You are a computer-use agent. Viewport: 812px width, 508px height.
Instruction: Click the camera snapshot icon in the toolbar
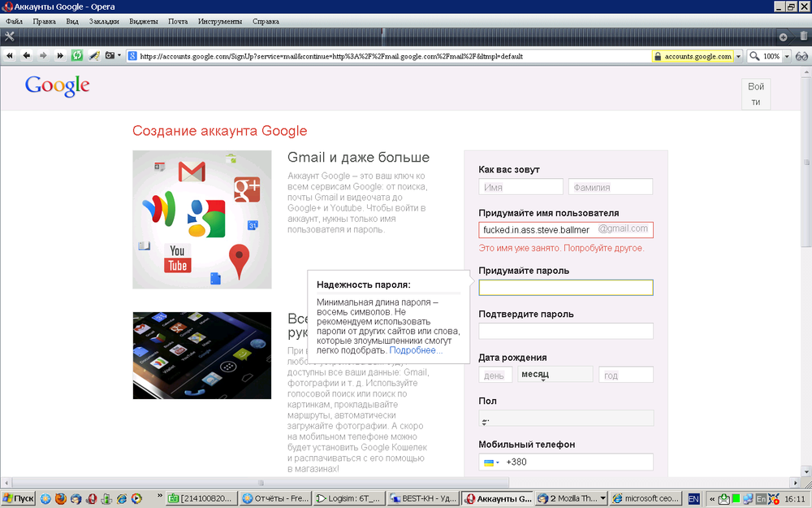click(x=110, y=55)
